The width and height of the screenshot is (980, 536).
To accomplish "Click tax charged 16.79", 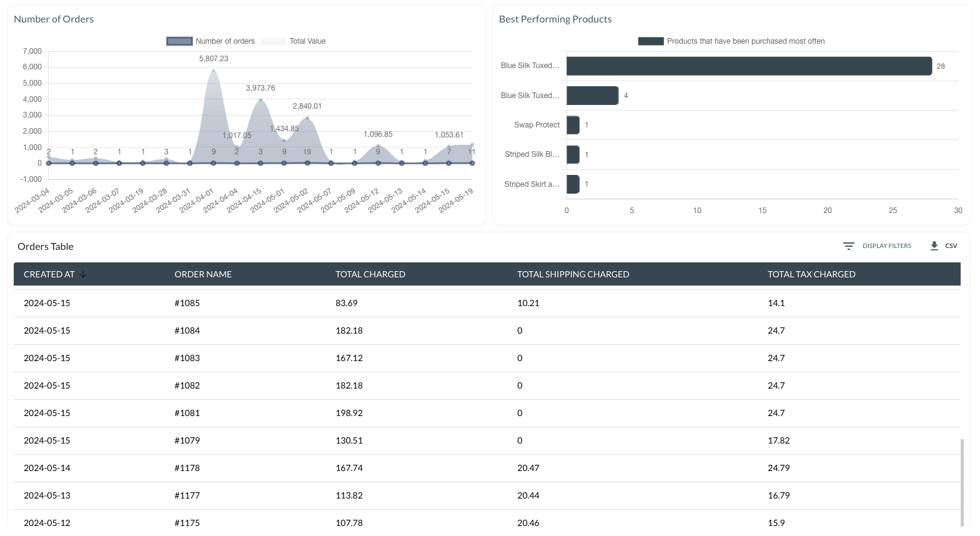I will (779, 495).
